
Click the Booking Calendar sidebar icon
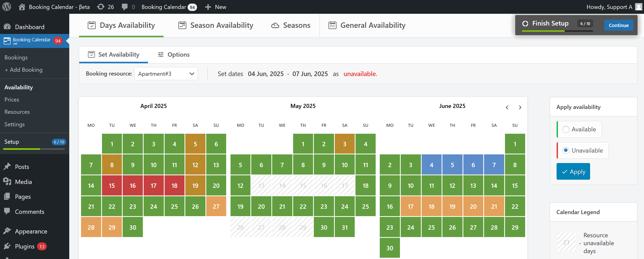(x=7, y=41)
